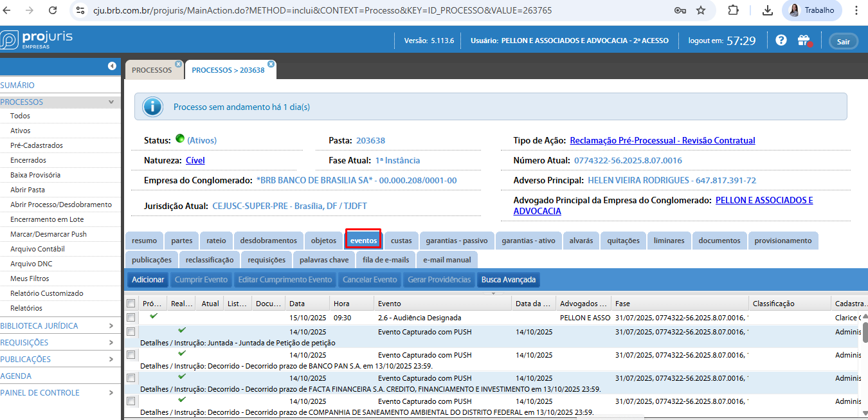Collapse the left sidebar with the arrow icon
Image resolution: width=868 pixels, height=420 pixels.
pyautogui.click(x=112, y=66)
